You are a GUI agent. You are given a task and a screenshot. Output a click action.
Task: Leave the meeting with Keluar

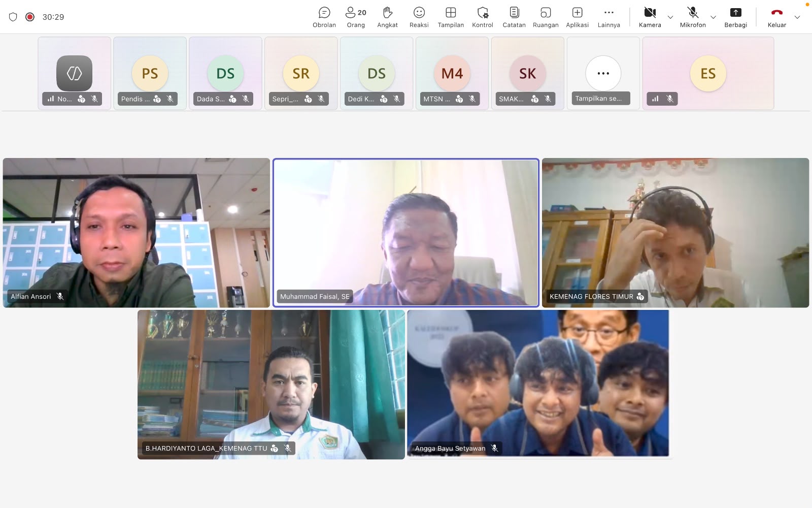pos(776,17)
